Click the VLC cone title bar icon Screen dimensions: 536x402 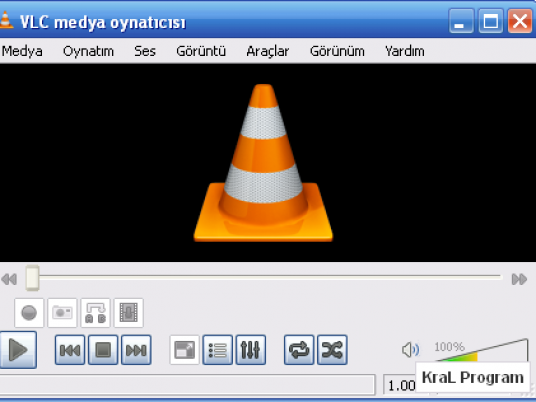point(6,20)
